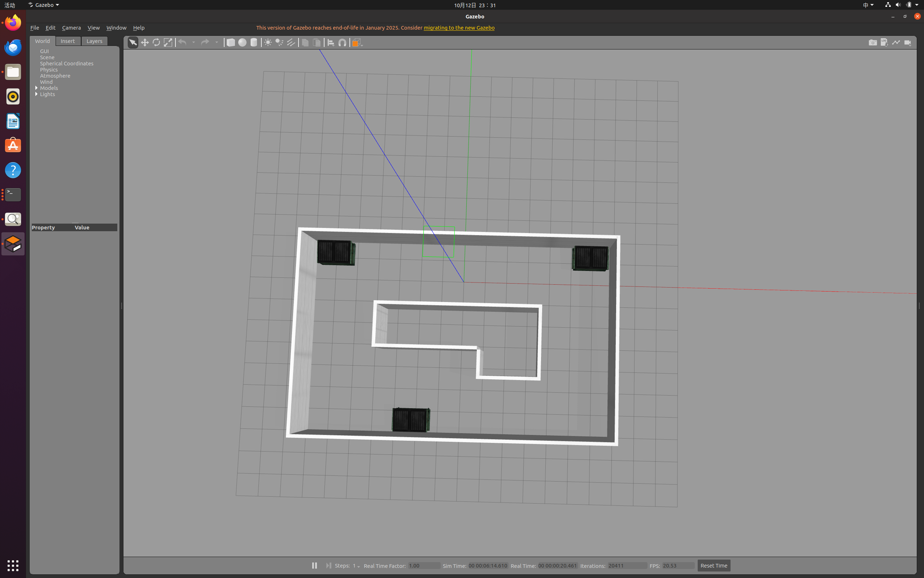Select Scene in the World tree
924x578 pixels.
click(x=47, y=57)
